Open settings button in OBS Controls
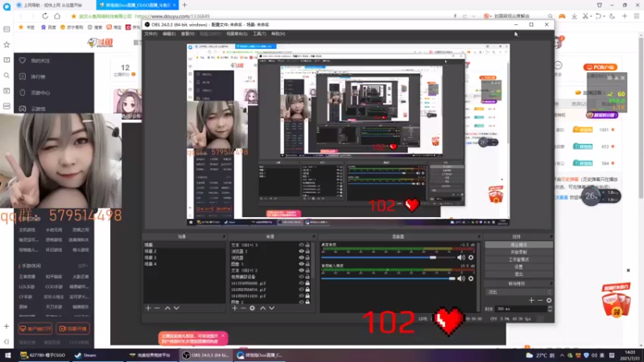Image resolution: width=644 pixels, height=362 pixels. point(518,267)
